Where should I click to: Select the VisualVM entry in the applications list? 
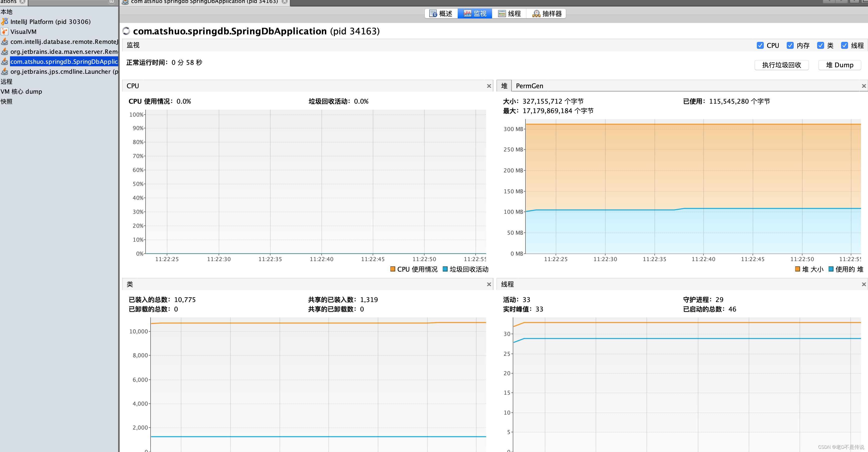pyautogui.click(x=23, y=32)
